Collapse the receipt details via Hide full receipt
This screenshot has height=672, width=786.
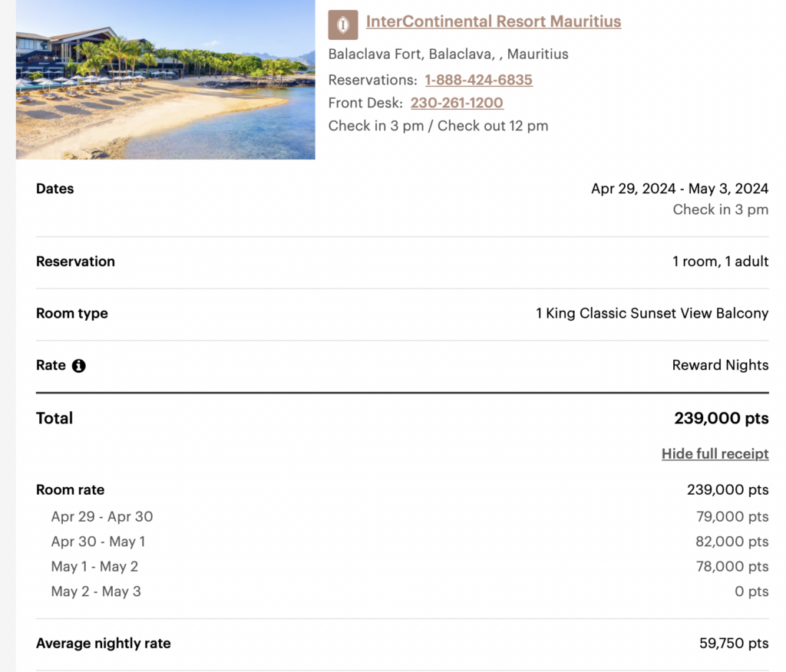pos(715,453)
